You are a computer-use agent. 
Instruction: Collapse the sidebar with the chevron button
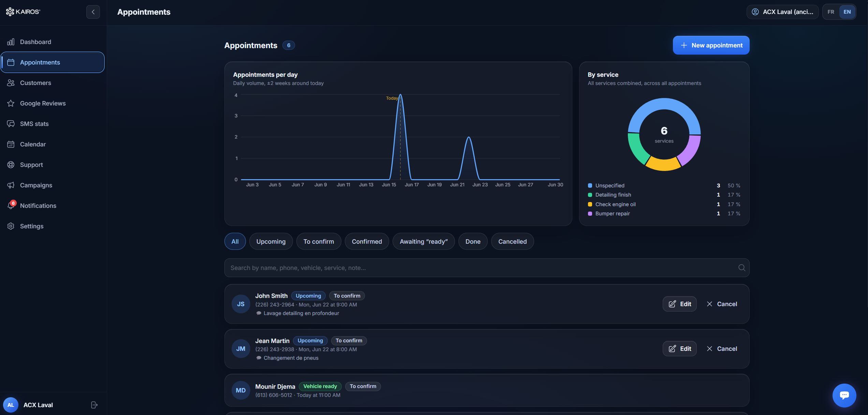[x=93, y=12]
